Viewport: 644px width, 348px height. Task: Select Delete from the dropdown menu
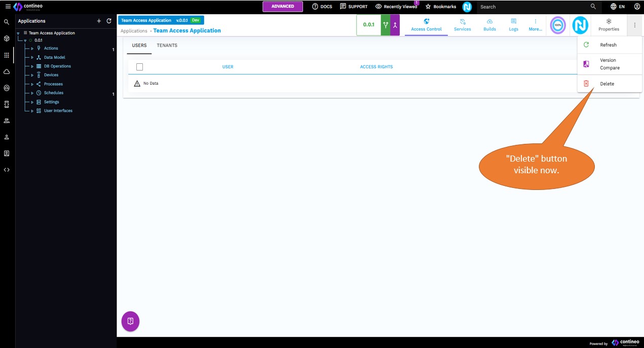pos(607,84)
